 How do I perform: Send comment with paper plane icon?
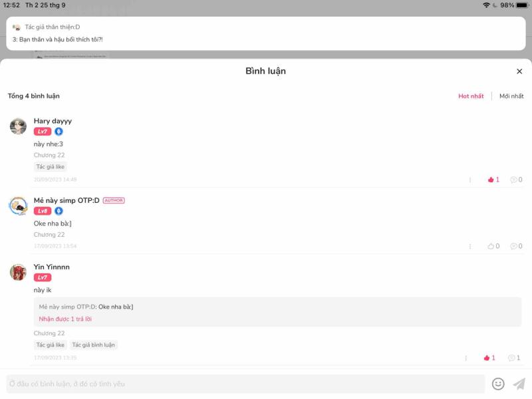click(519, 384)
